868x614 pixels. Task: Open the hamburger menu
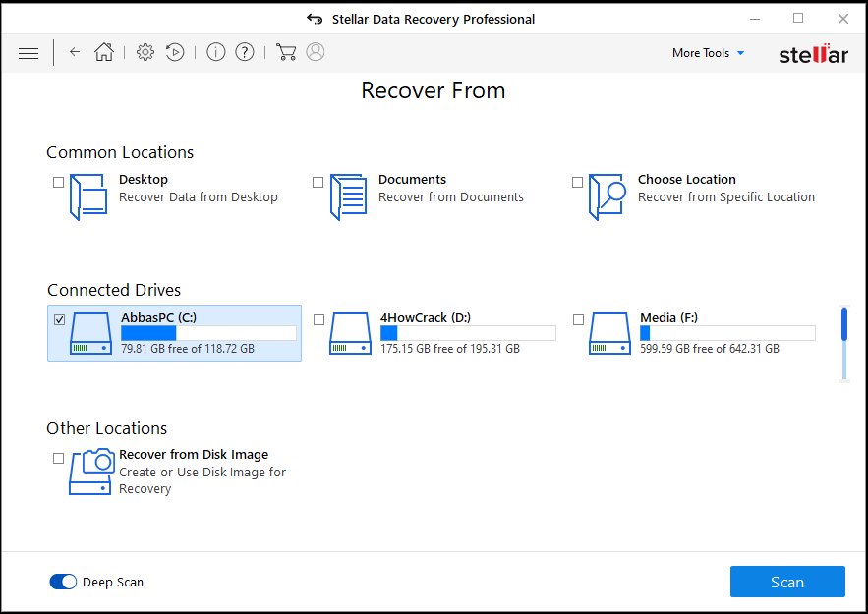coord(29,53)
